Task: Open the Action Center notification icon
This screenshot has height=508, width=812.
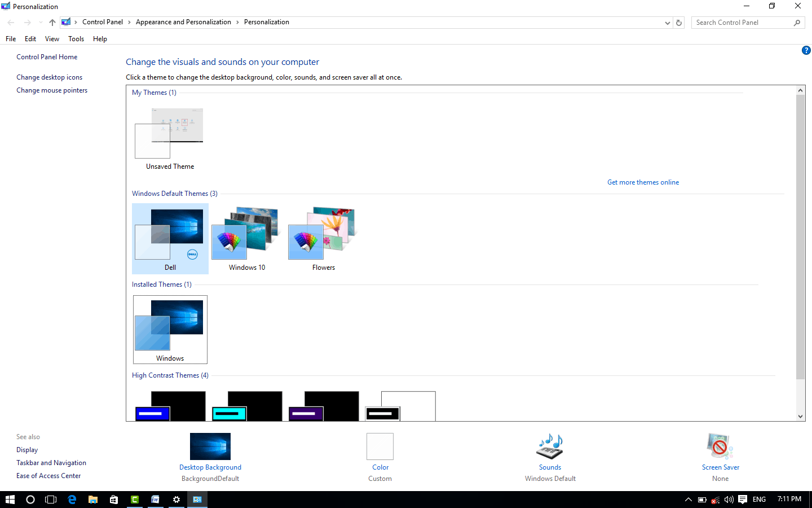Action: click(743, 500)
